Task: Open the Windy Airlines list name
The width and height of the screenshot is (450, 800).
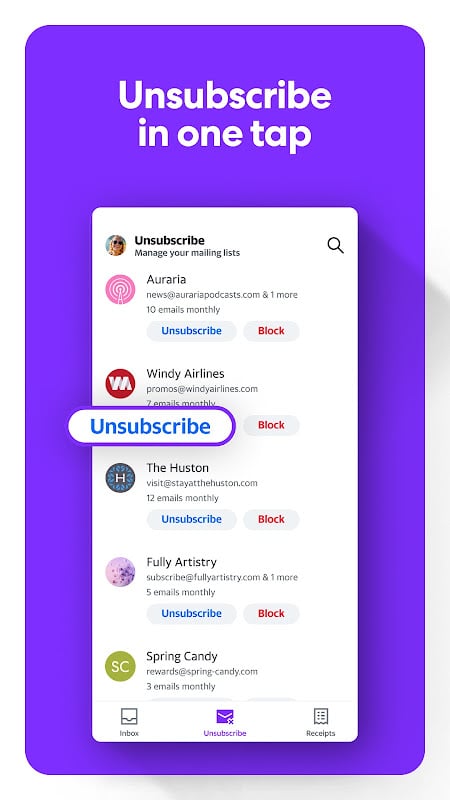Action: pos(185,373)
